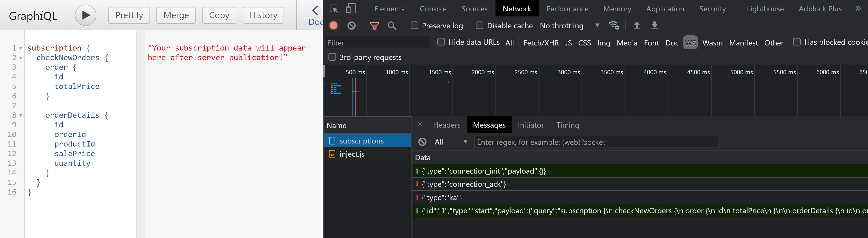Open the Headers tab of request

446,125
